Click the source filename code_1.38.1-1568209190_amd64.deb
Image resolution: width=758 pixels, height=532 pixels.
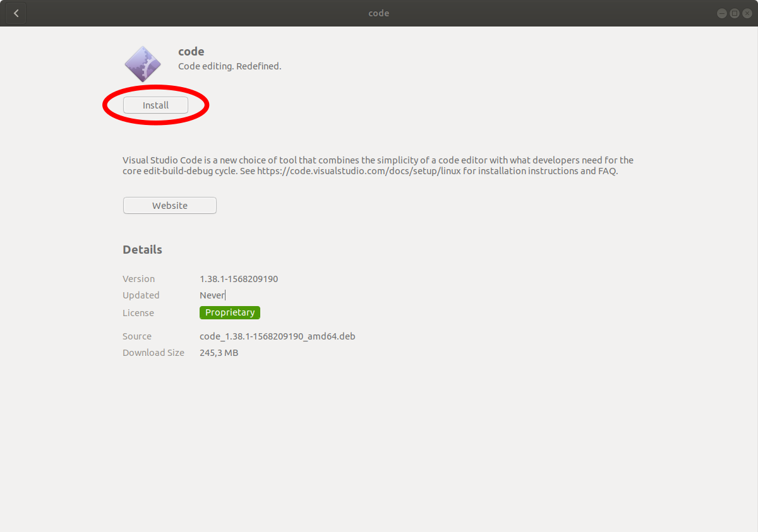[277, 336]
